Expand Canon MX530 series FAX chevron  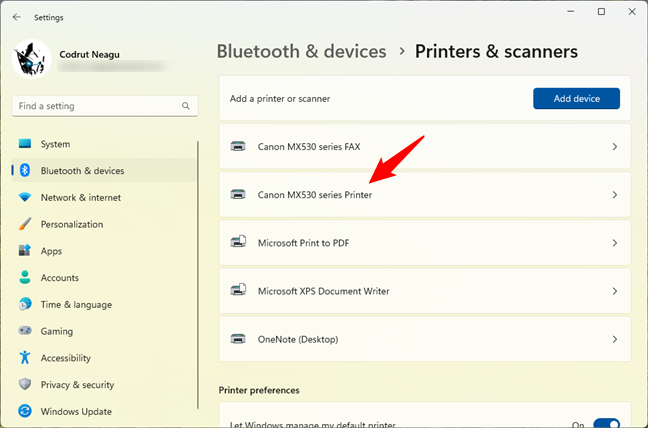pyautogui.click(x=615, y=147)
